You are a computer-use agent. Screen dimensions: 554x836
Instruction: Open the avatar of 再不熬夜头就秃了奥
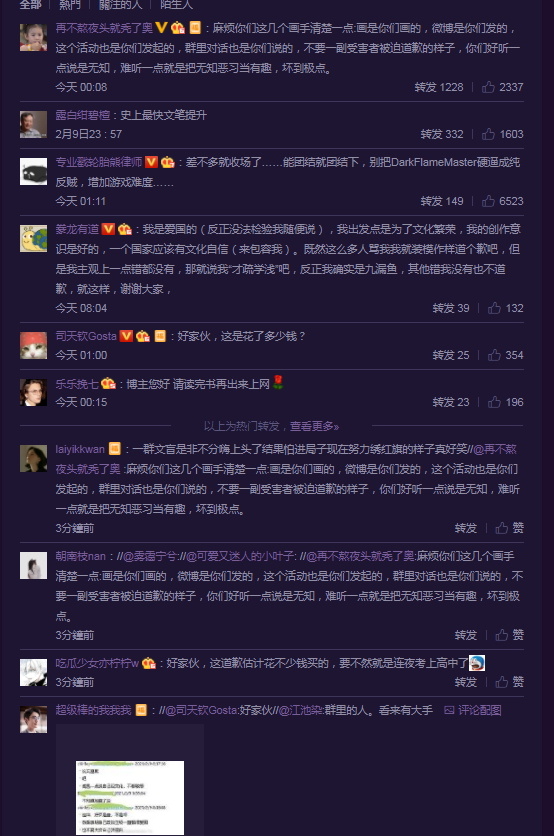point(34,37)
